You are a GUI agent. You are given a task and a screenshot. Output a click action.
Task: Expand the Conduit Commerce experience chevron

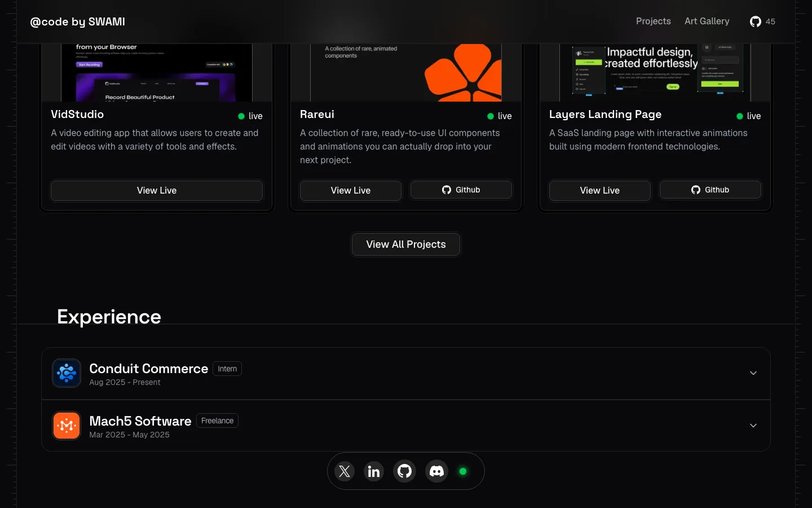click(x=753, y=373)
